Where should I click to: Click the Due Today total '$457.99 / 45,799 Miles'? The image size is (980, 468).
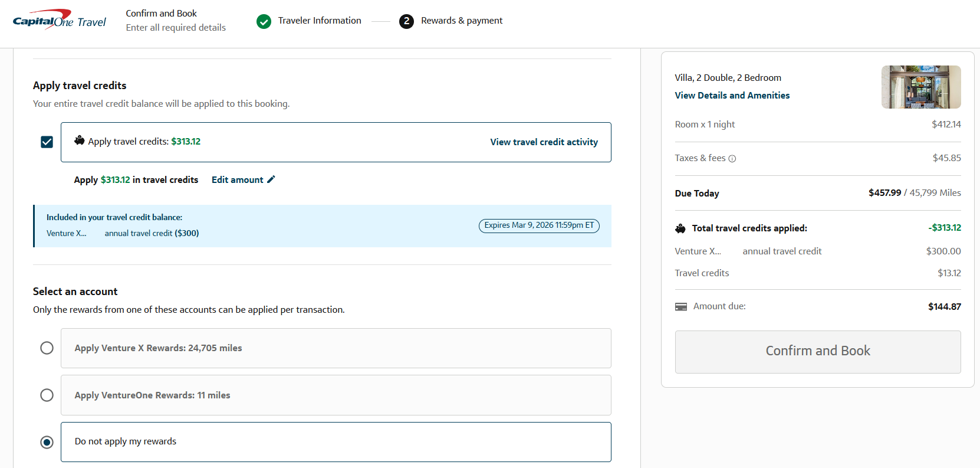pyautogui.click(x=915, y=193)
